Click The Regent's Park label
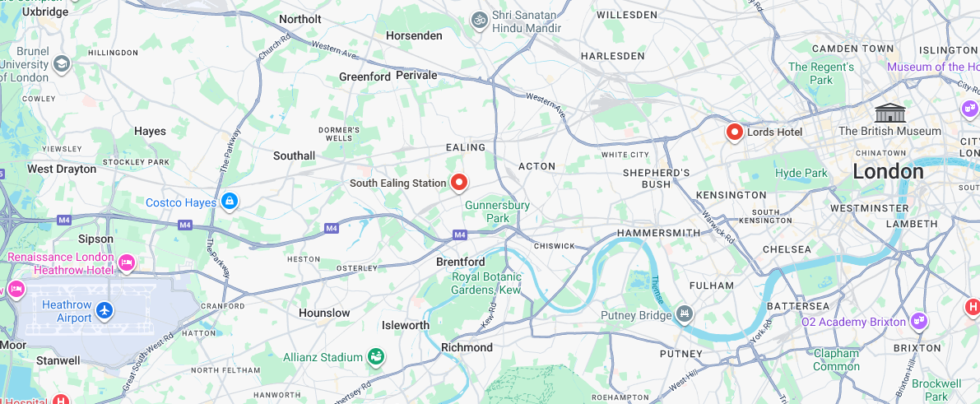Screen dimensions: 980x404 click(821, 73)
